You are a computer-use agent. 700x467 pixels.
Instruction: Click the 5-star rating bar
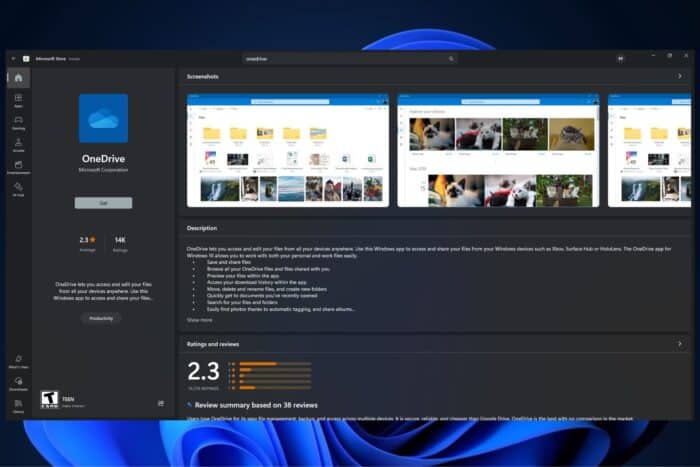coord(275,364)
